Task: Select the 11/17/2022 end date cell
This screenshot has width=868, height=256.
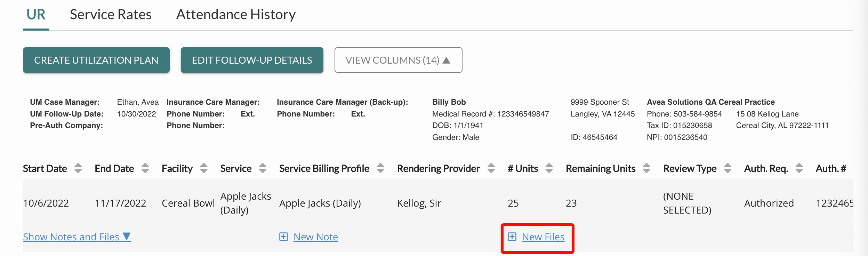Action: [121, 203]
